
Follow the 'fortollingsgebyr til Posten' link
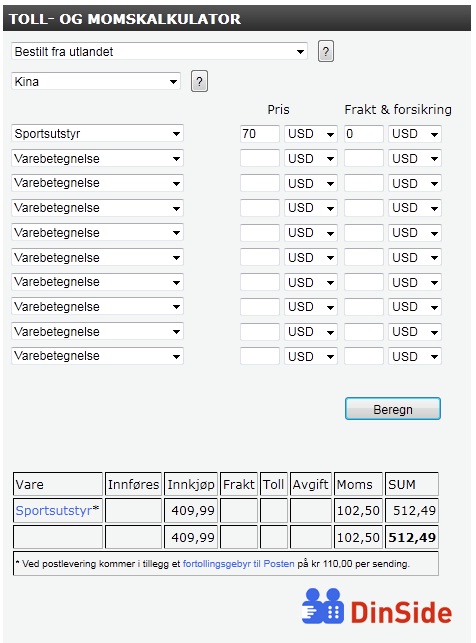(239, 564)
